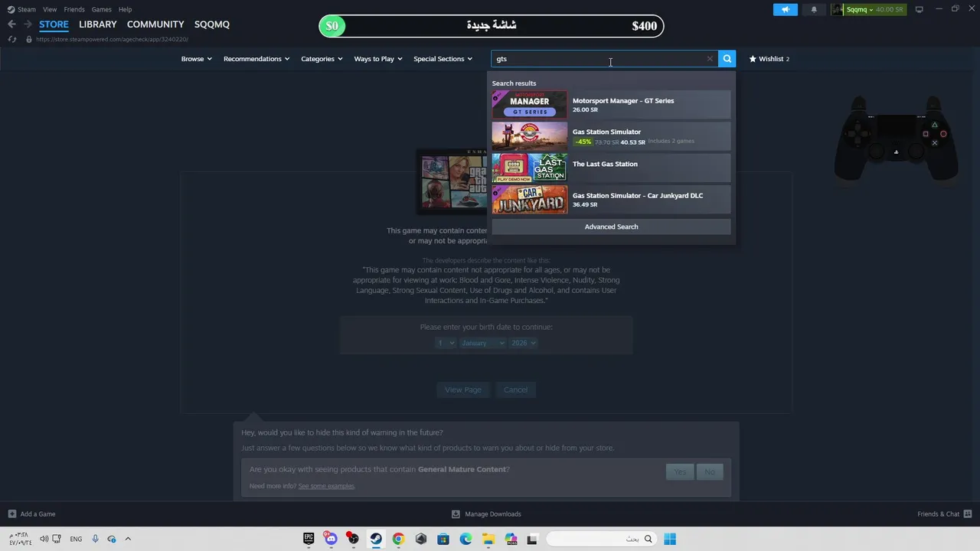980x551 pixels.
Task: Open the Friends & Chat icon
Action: [x=968, y=514]
